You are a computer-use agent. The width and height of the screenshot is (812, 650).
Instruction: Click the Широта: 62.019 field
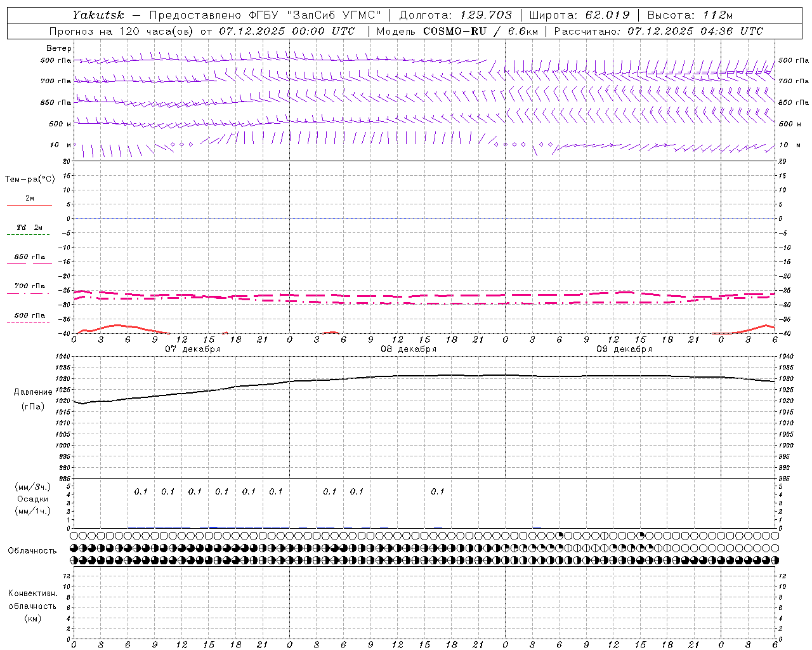tap(579, 15)
